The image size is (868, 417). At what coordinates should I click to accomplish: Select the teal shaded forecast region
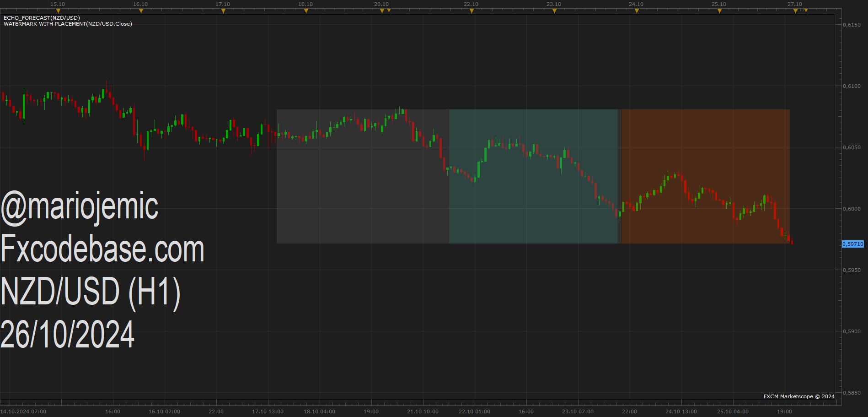click(533, 176)
